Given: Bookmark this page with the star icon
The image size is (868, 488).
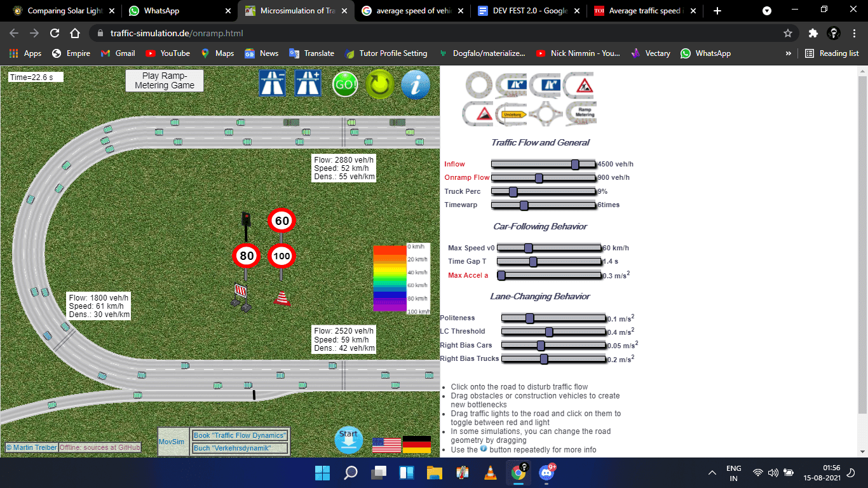Looking at the screenshot, I should (x=788, y=33).
